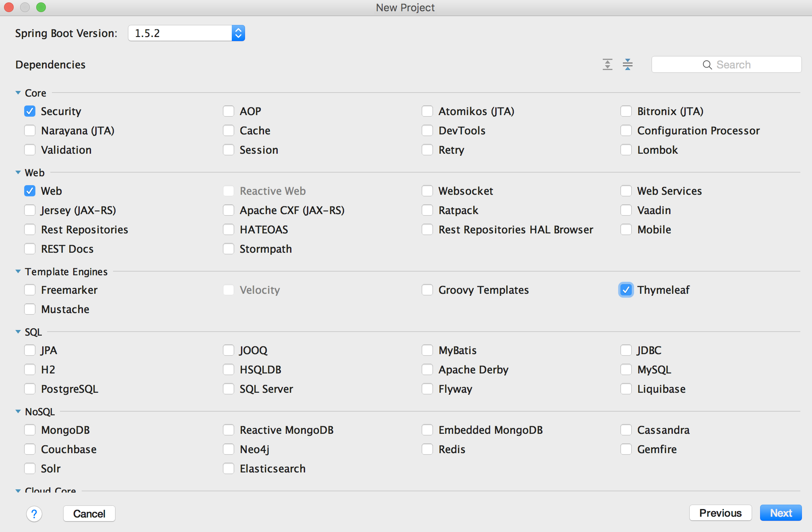Screen dimensions: 812x532
Task: Click the Ratpack label
Action: pos(458,210)
